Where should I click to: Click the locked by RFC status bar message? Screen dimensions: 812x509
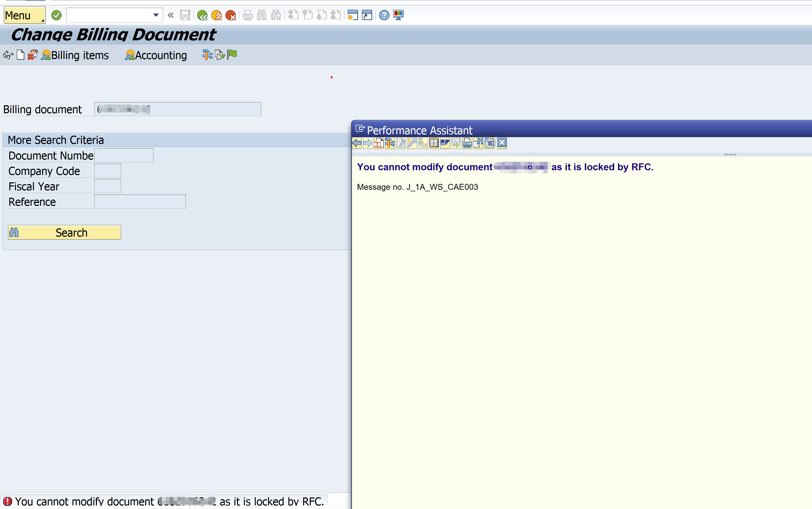coord(169,502)
